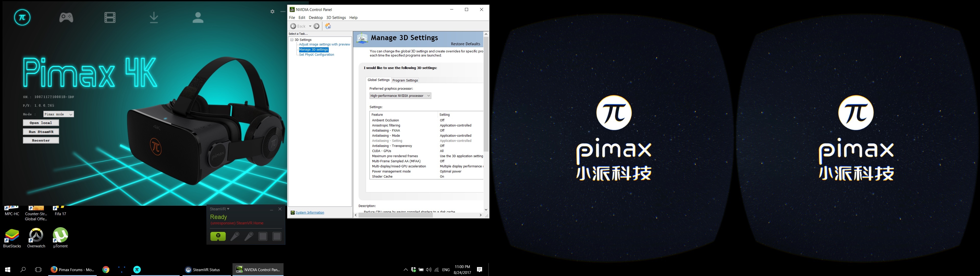Click Restore Defaults link
The image size is (980, 276).
click(465, 44)
